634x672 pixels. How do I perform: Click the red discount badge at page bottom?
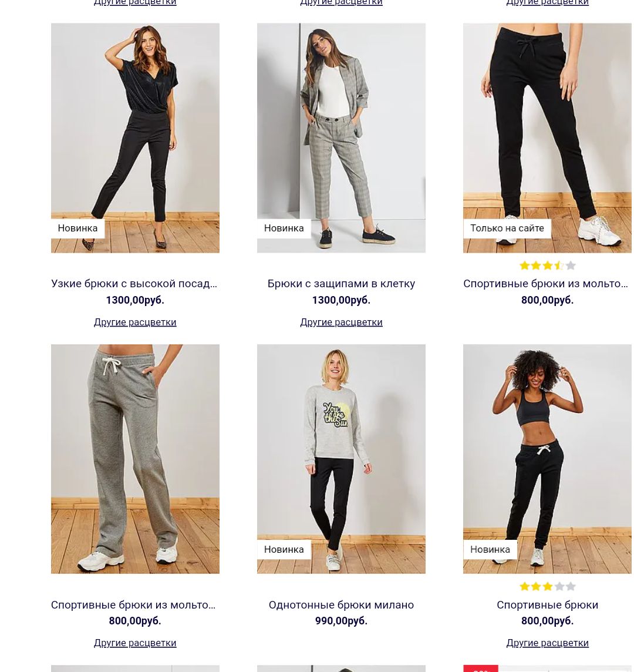coord(480,668)
